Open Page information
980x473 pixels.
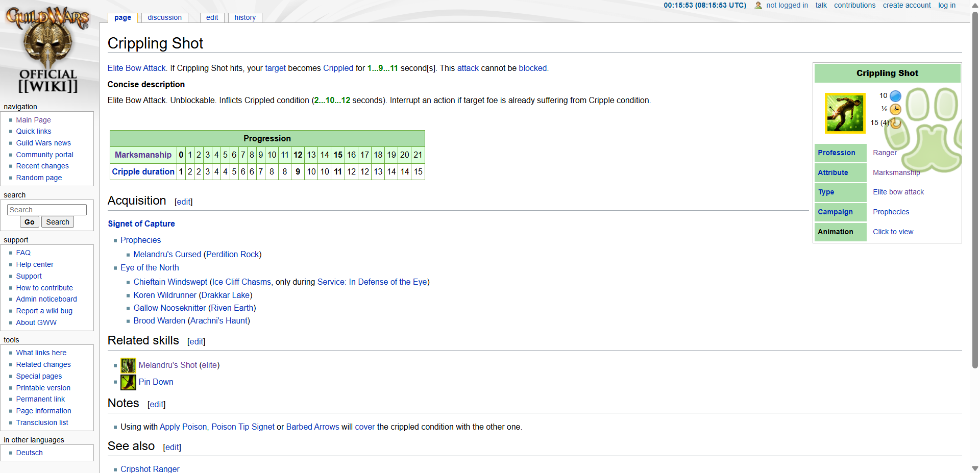[x=43, y=411]
